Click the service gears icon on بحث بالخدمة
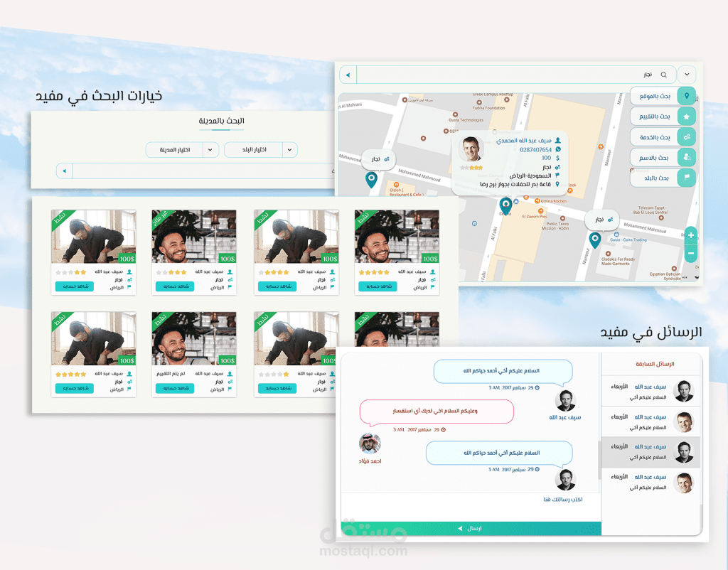 tap(687, 137)
